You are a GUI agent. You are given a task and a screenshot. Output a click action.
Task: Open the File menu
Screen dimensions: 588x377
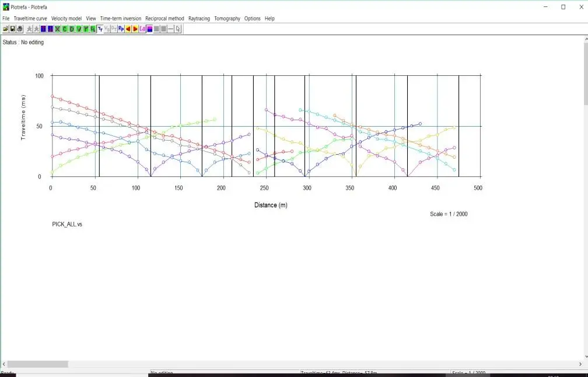point(6,19)
